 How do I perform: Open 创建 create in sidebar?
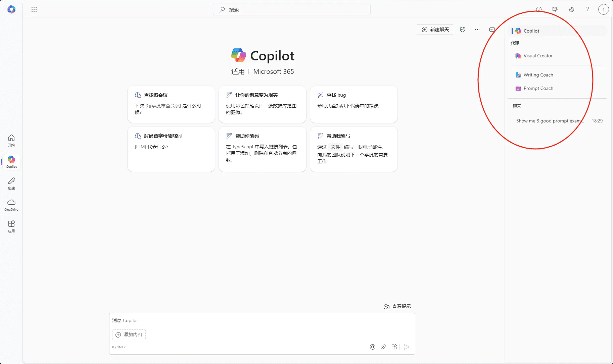11,184
